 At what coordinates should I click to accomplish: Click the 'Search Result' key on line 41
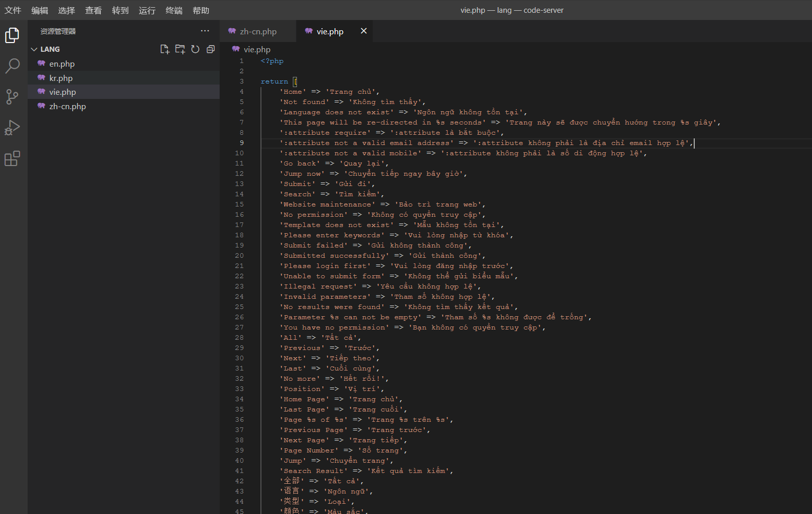(313, 471)
